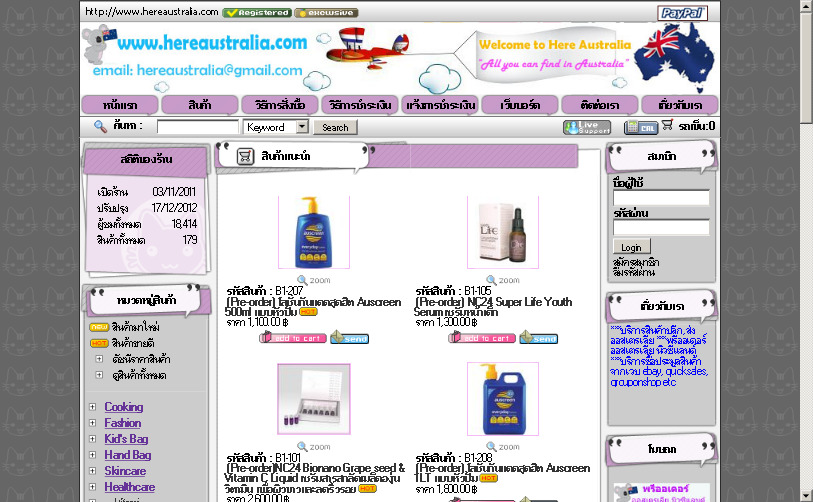Click the NEW badge category icon
The width and height of the screenshot is (813, 502).
(x=99, y=327)
